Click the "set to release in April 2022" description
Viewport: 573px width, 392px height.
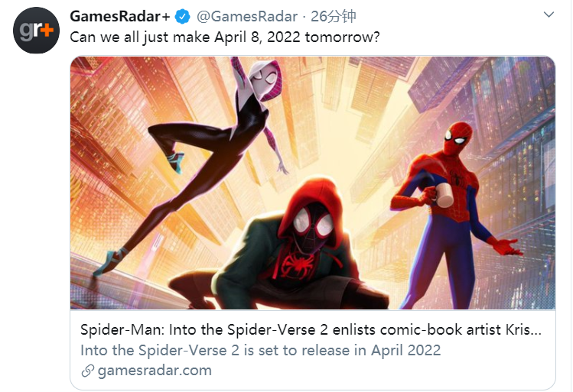point(261,351)
